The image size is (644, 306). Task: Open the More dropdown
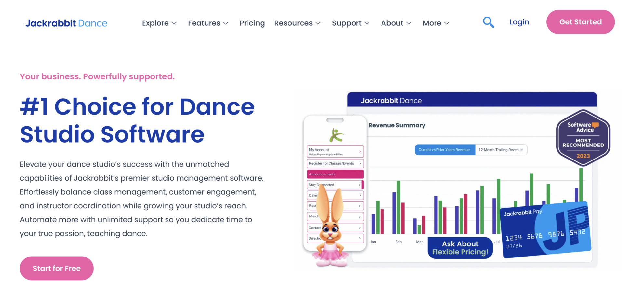point(436,23)
